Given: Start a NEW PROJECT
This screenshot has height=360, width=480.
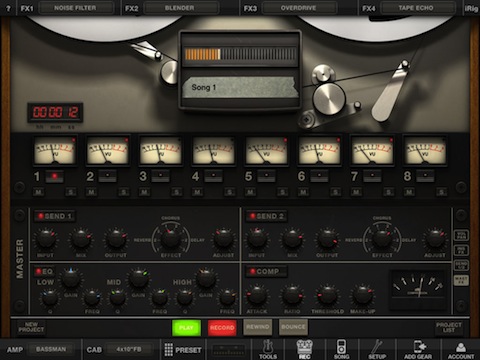Looking at the screenshot, I should pyautogui.click(x=31, y=327).
